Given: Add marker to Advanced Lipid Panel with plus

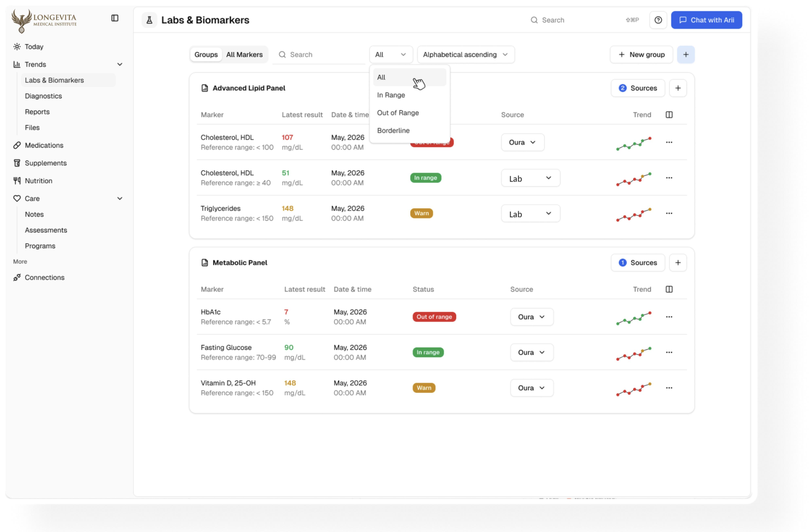Looking at the screenshot, I should point(678,88).
